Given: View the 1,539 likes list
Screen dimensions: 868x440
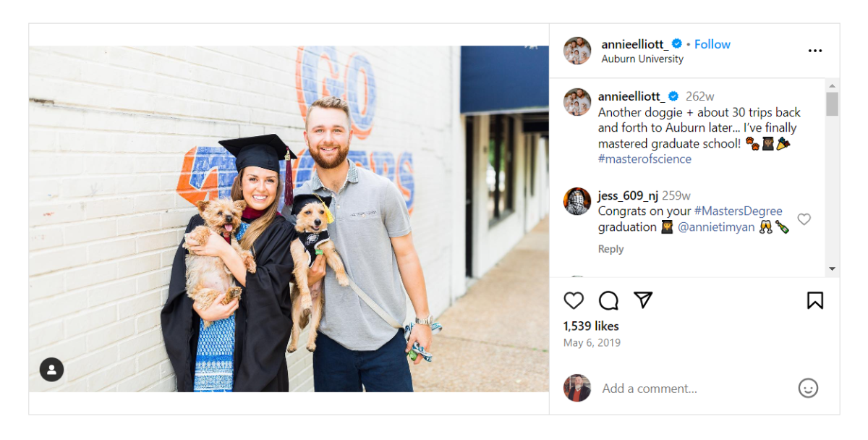Looking at the screenshot, I should pos(591,326).
